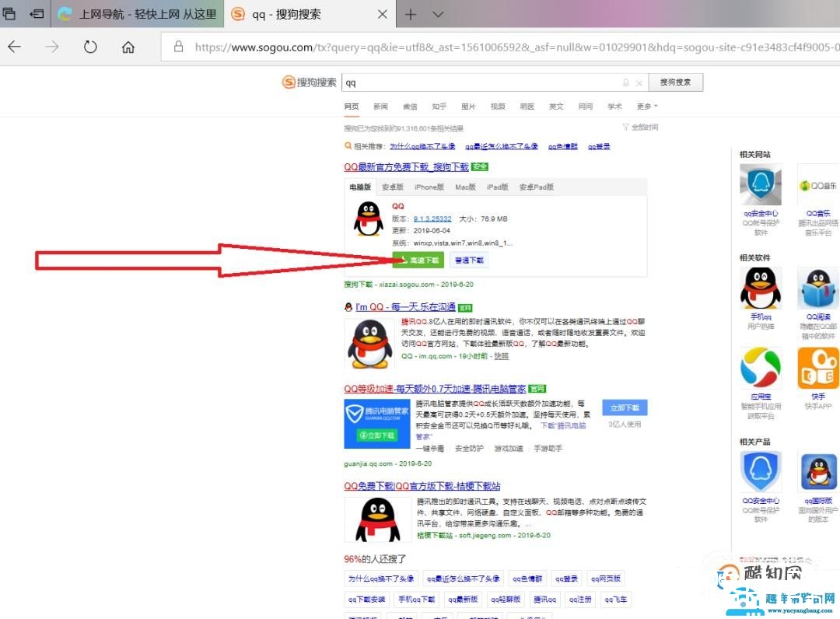Open suggestion 为什么qq换不了头像 in related recommendations
This screenshot has height=619, width=840.
coord(422,146)
